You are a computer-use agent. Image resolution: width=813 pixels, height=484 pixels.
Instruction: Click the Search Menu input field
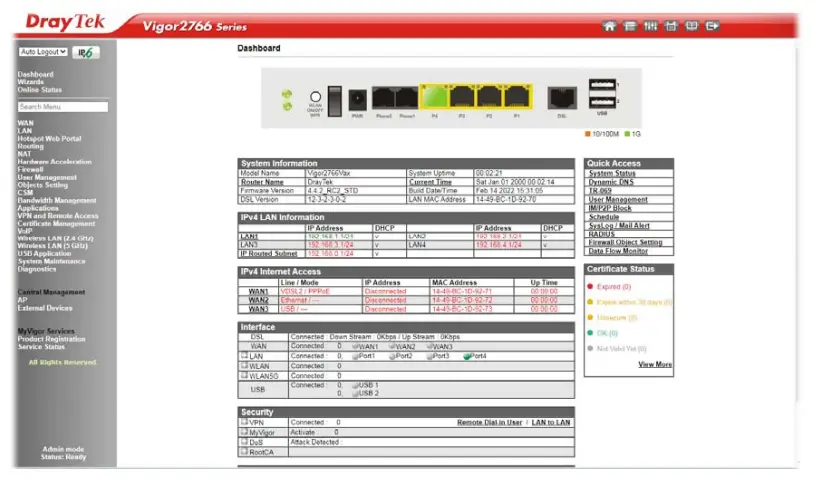click(63, 107)
